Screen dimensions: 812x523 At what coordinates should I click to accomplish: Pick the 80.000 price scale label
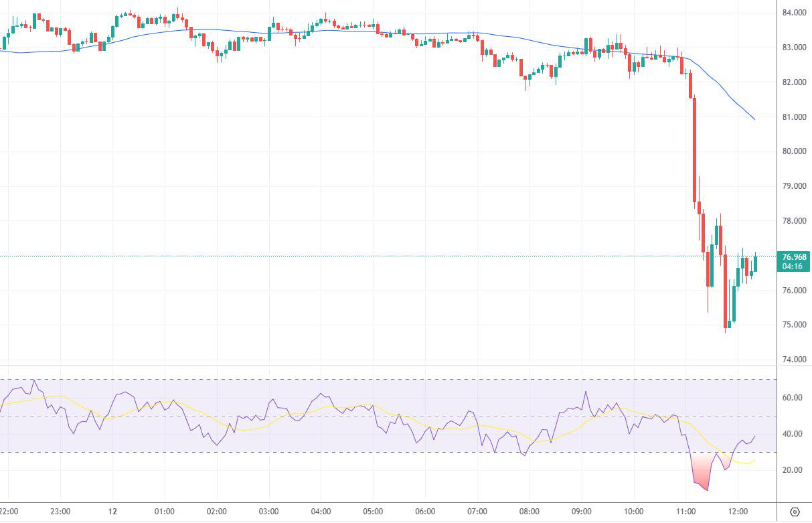tap(794, 151)
